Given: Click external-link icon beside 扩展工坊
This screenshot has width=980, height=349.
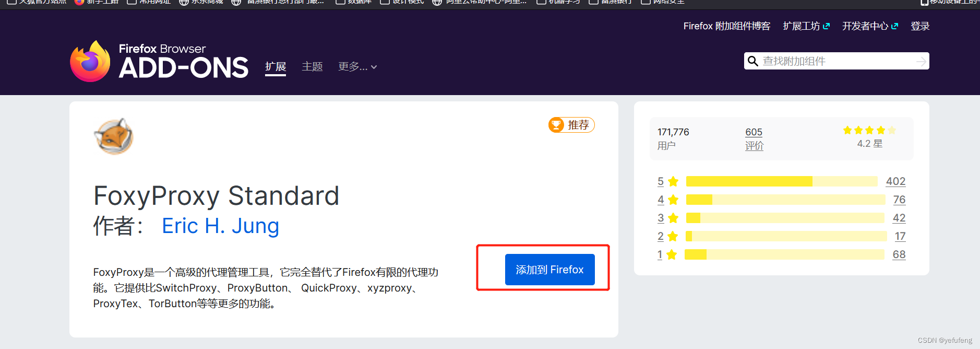Looking at the screenshot, I should pos(826,26).
